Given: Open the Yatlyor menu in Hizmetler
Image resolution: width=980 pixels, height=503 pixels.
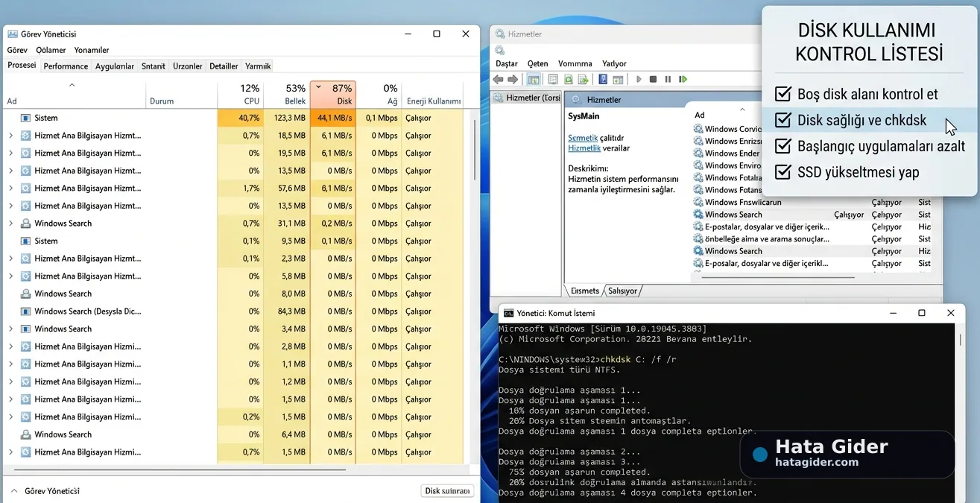Looking at the screenshot, I should (614, 63).
